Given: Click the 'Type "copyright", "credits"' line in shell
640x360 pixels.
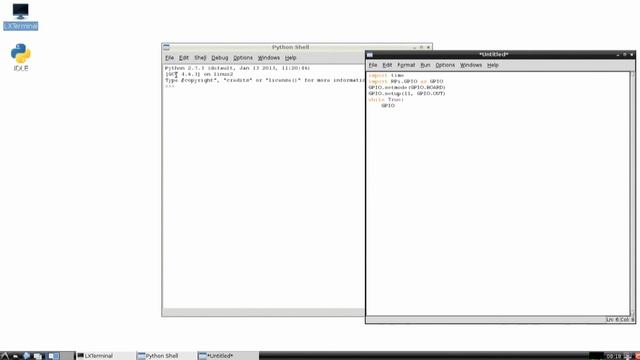Looking at the screenshot, I should click(x=264, y=80).
